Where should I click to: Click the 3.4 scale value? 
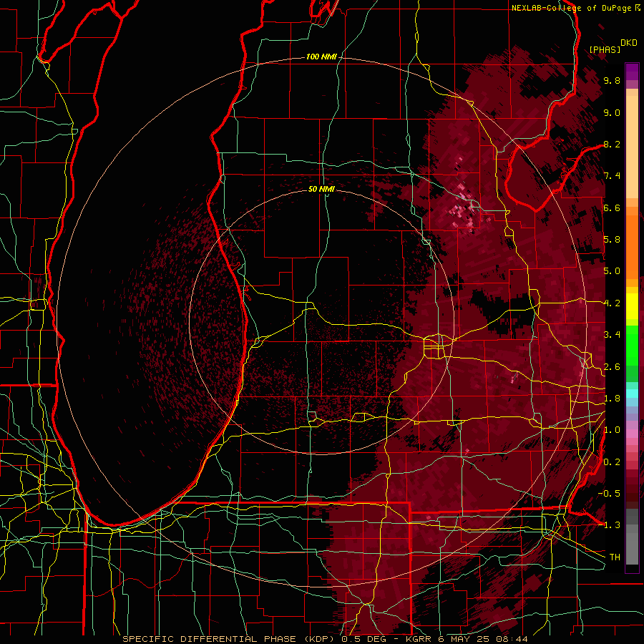(x=612, y=335)
